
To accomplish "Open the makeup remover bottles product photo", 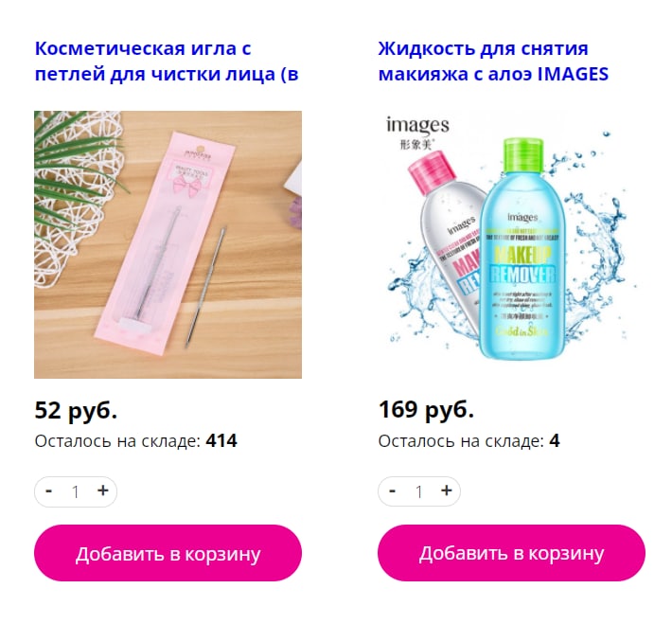I will tap(511, 245).
